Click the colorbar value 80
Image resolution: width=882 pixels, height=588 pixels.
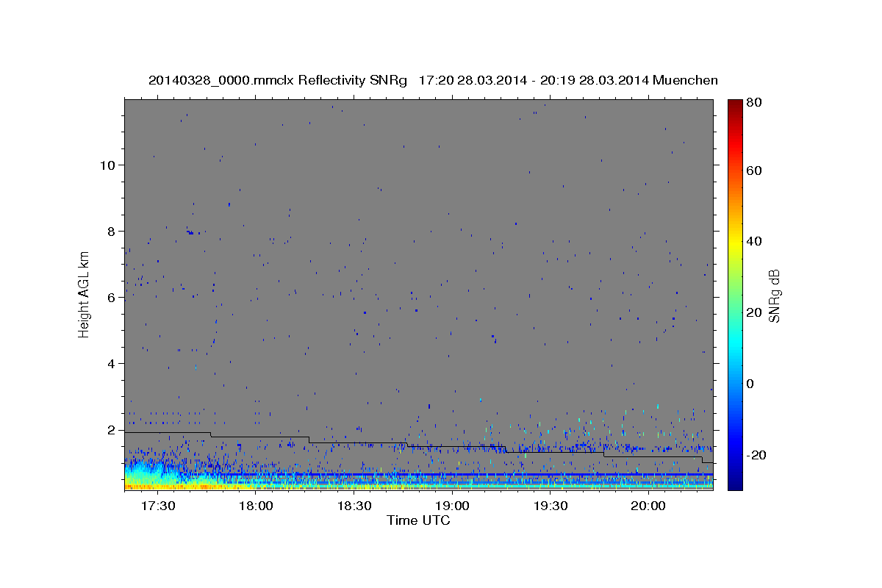753,102
